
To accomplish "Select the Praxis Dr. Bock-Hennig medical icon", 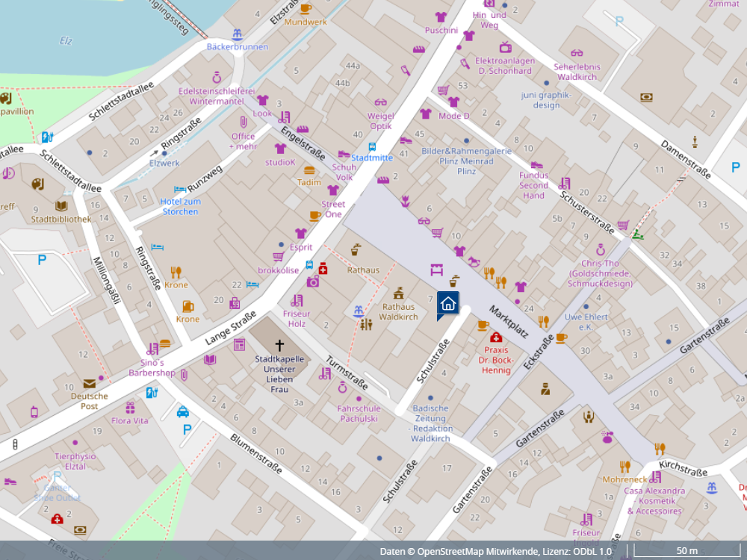I will (496, 337).
